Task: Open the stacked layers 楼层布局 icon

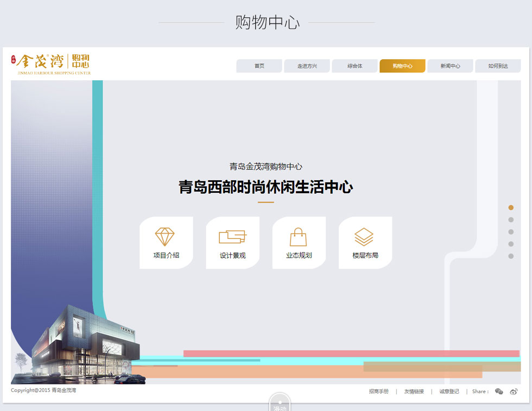Action: [364, 237]
